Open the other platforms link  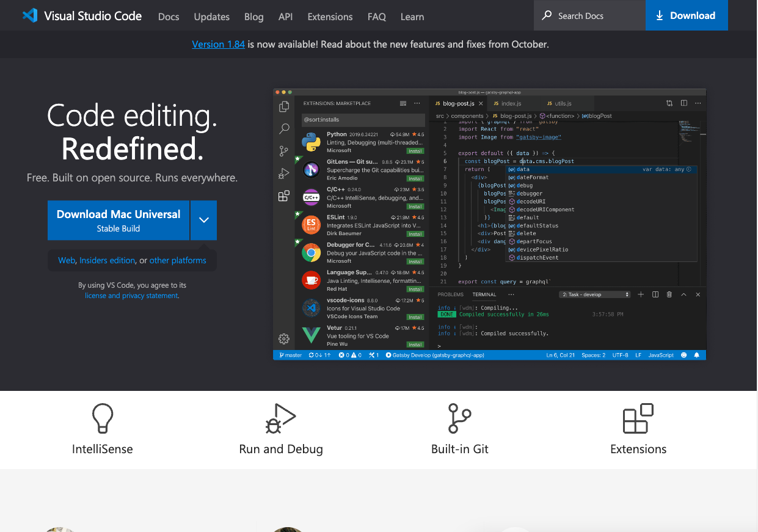[x=178, y=260]
